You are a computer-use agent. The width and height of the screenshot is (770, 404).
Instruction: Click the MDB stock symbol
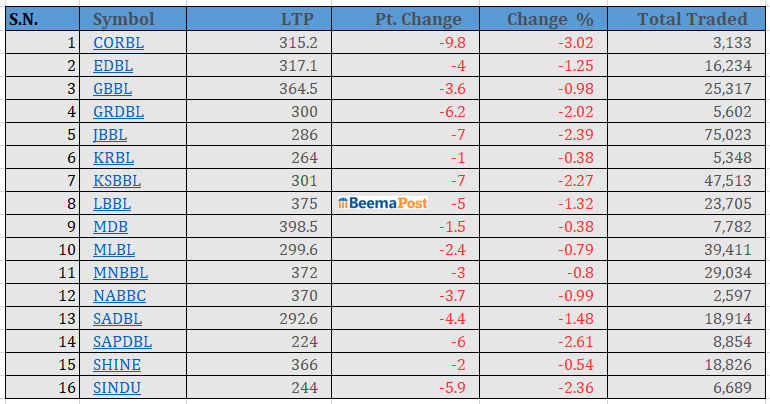tap(109, 226)
